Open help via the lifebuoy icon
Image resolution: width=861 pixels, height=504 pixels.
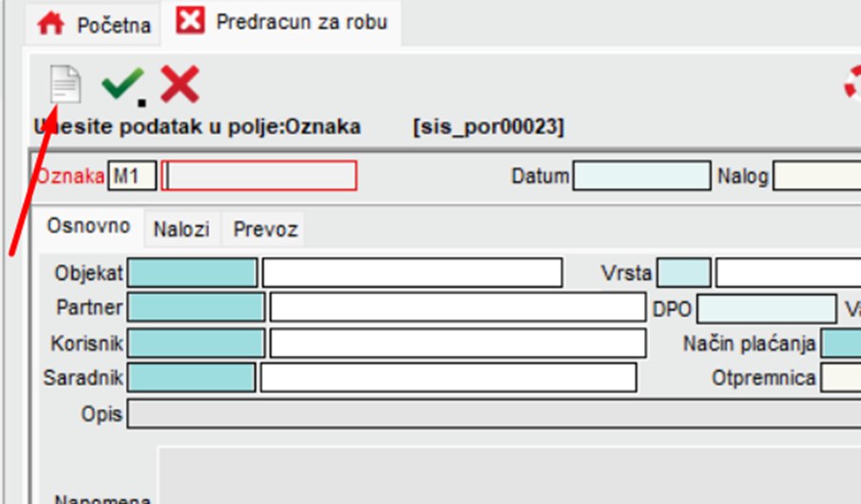pyautogui.click(x=853, y=83)
